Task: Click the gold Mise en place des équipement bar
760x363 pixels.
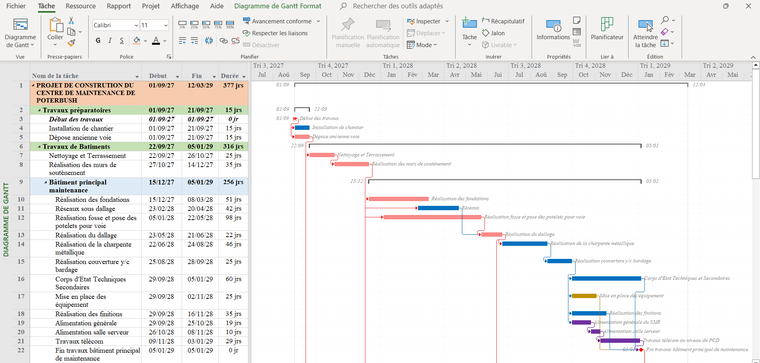Action: coord(584,296)
